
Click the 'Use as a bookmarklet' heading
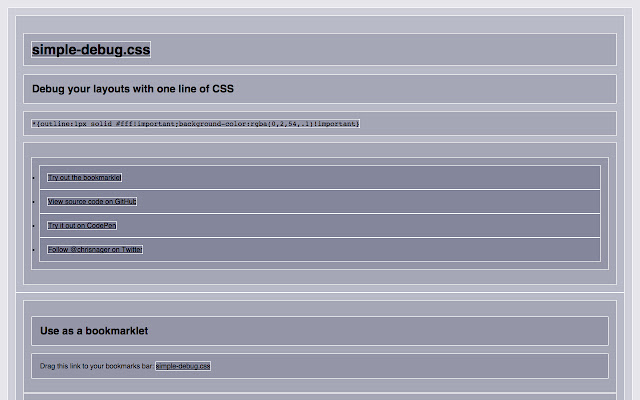[94, 331]
